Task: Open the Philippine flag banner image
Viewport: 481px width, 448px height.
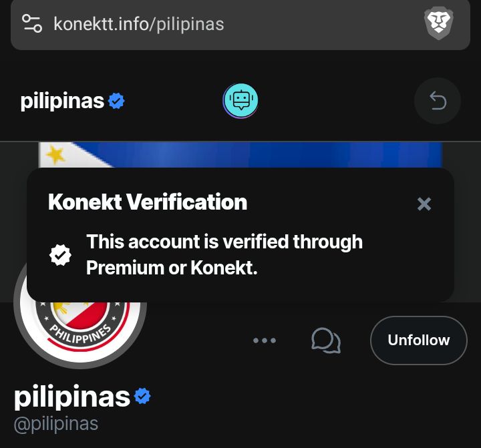Action: (x=240, y=155)
